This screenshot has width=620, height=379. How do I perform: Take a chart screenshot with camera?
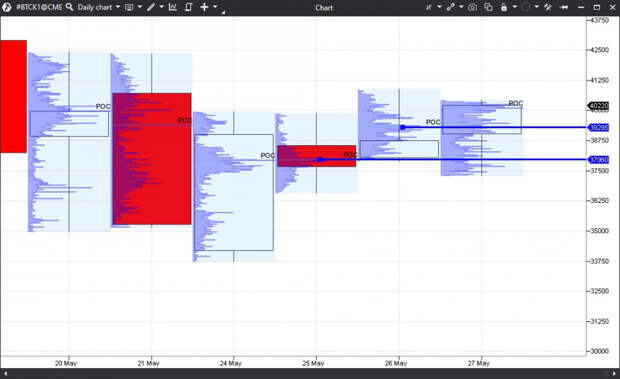[472, 7]
